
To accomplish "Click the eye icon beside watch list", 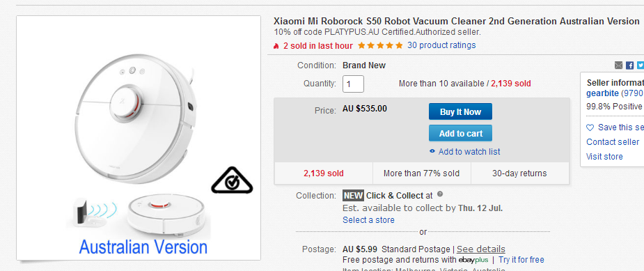I will click(432, 151).
